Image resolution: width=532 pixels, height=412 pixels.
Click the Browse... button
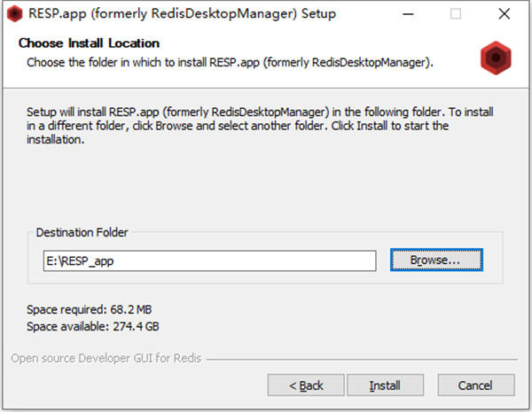[x=436, y=260]
